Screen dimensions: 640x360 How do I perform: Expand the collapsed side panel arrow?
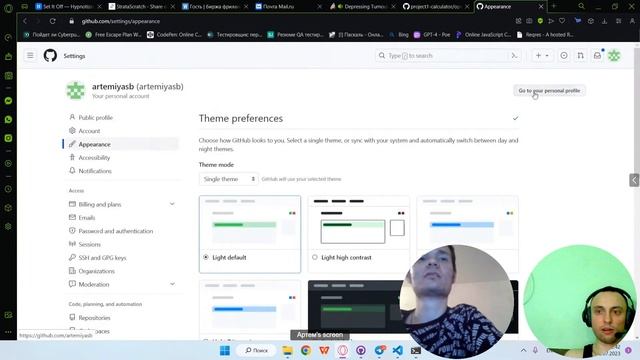(x=634, y=180)
